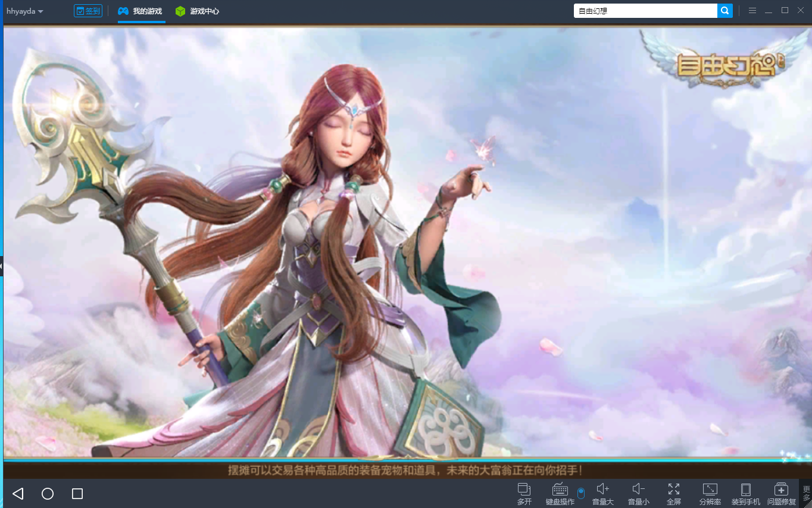
Task: Increase volume with 音量大
Action: tap(603, 494)
